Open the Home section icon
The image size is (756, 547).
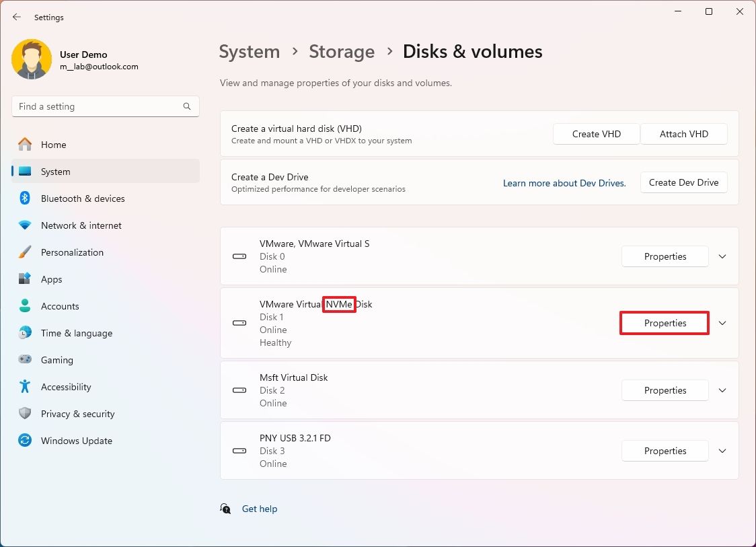click(24, 145)
